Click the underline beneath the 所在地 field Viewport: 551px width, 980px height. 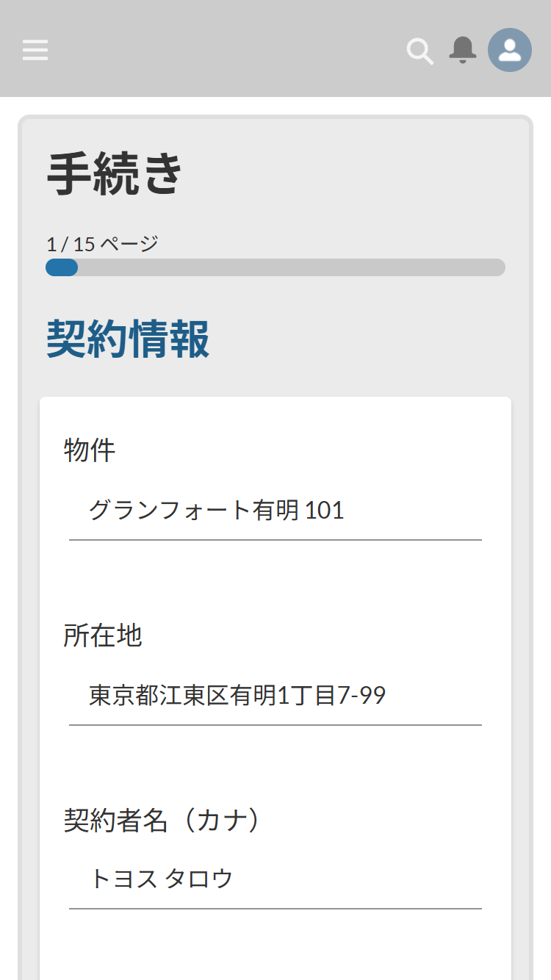(x=275, y=725)
